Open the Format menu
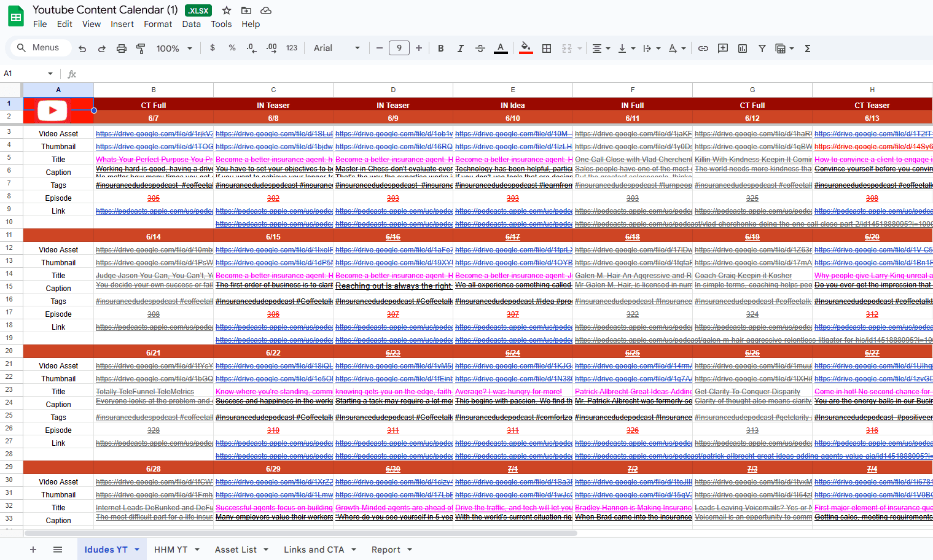Screen dimensions: 933x560 (x=158, y=24)
